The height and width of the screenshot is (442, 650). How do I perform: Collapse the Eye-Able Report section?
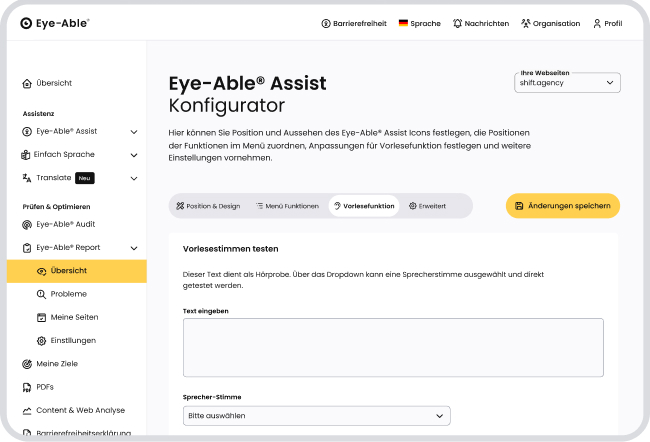134,247
